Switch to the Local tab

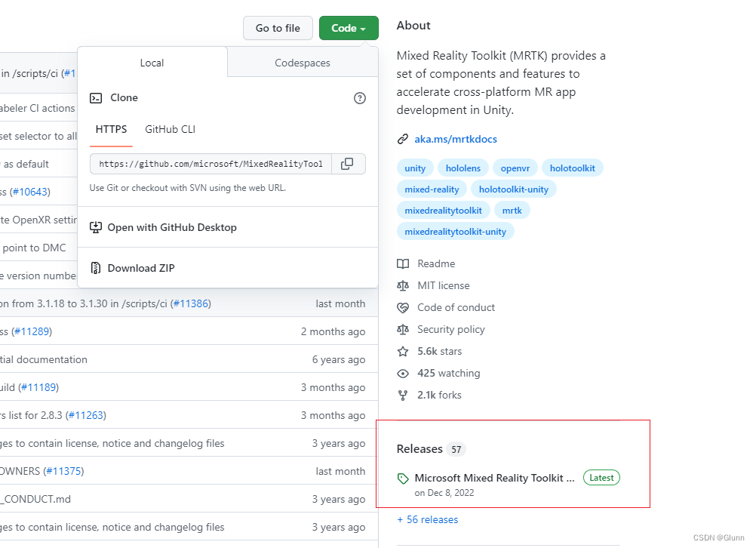tap(152, 63)
